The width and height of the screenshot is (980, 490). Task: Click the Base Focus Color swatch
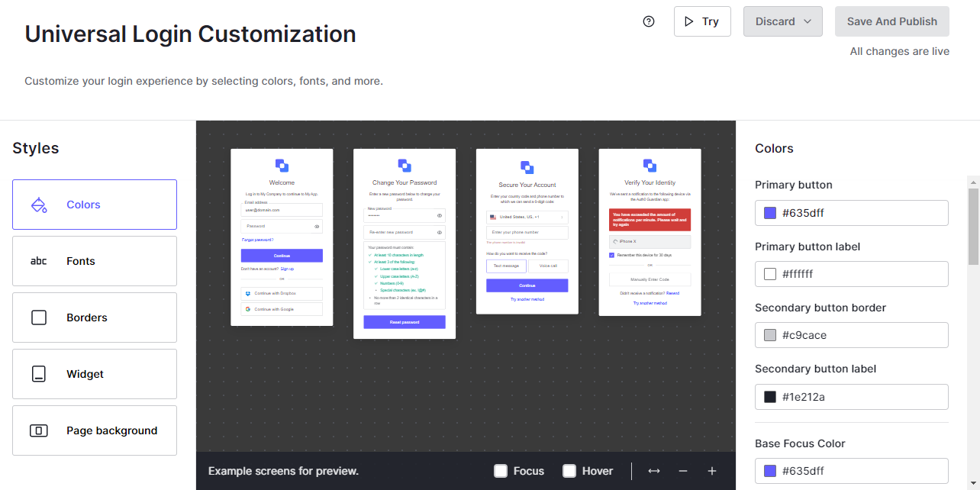click(769, 470)
